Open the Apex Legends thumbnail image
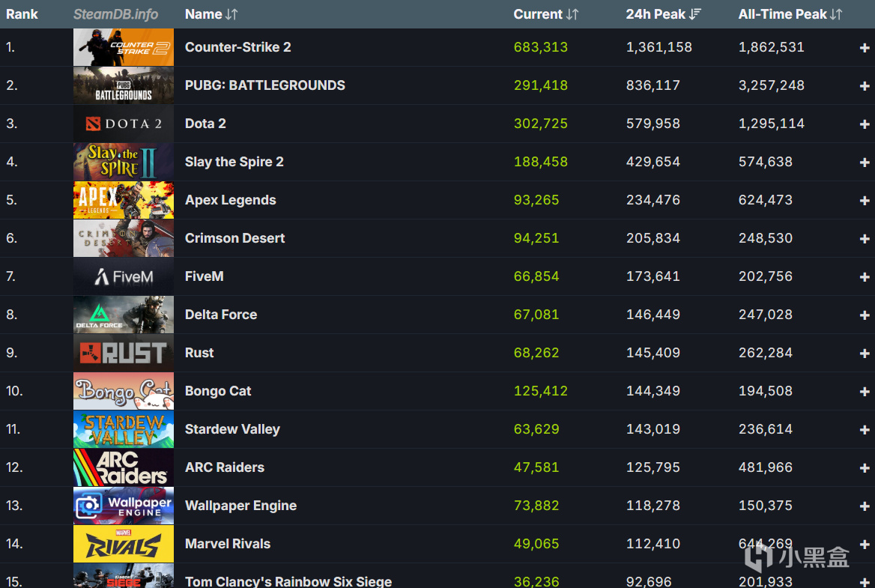 point(124,200)
